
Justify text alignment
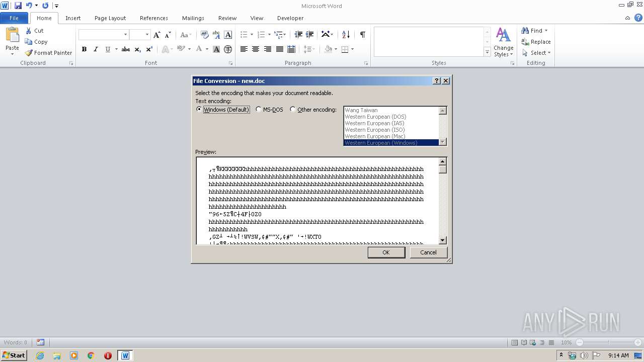click(279, 49)
